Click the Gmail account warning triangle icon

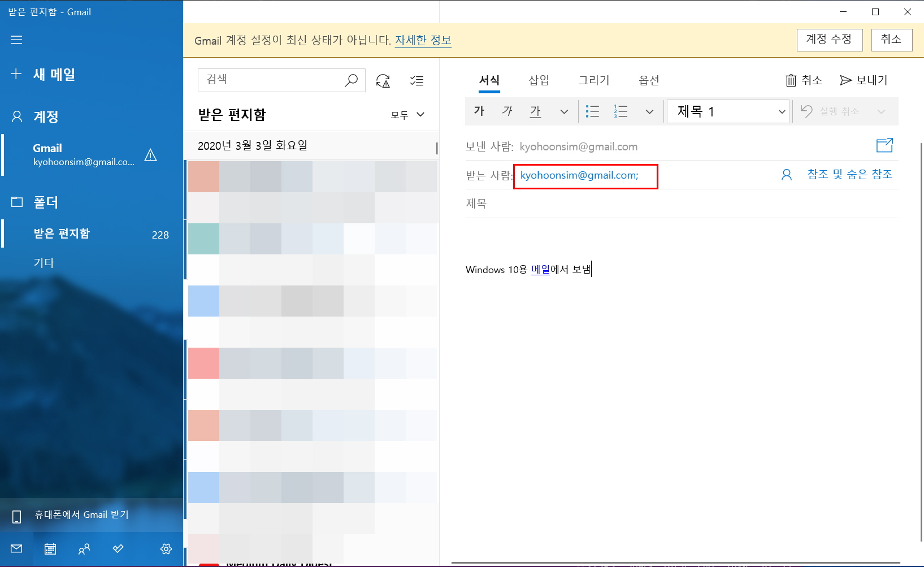(150, 155)
